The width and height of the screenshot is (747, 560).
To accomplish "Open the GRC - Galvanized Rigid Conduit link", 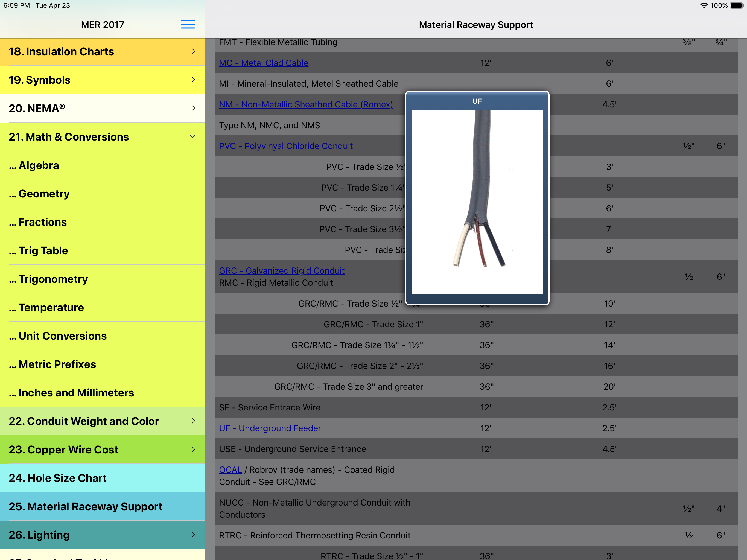I will coord(282,270).
